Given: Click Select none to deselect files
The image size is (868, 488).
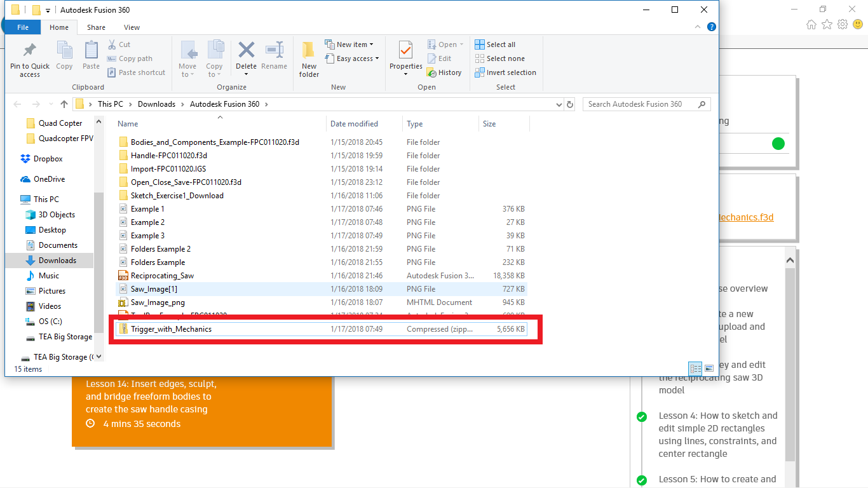Looking at the screenshot, I should coord(500,58).
